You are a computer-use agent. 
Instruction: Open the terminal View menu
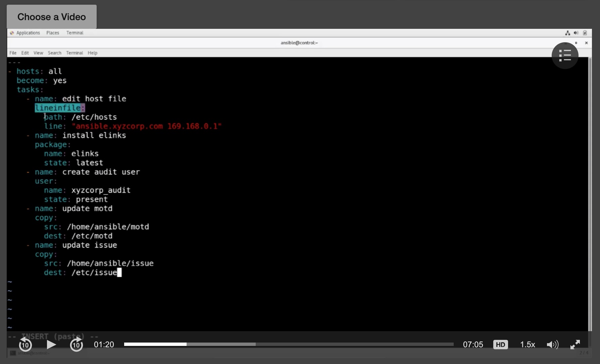[x=38, y=53]
